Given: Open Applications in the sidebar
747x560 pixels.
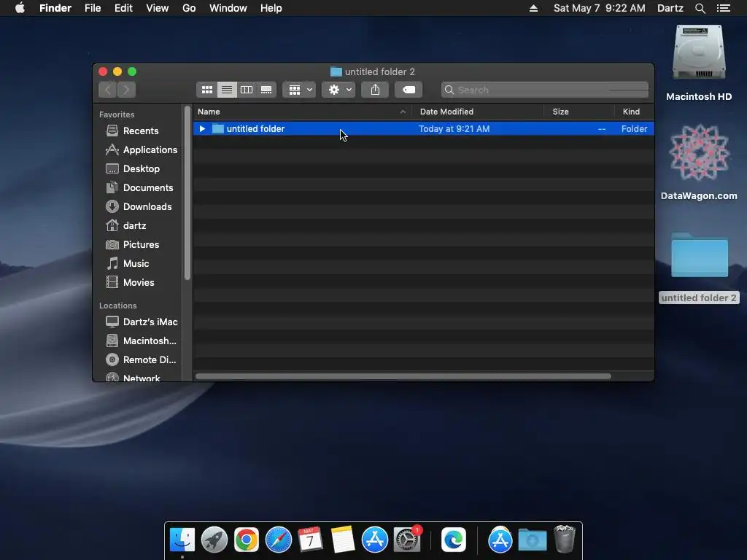Looking at the screenshot, I should tap(142, 149).
